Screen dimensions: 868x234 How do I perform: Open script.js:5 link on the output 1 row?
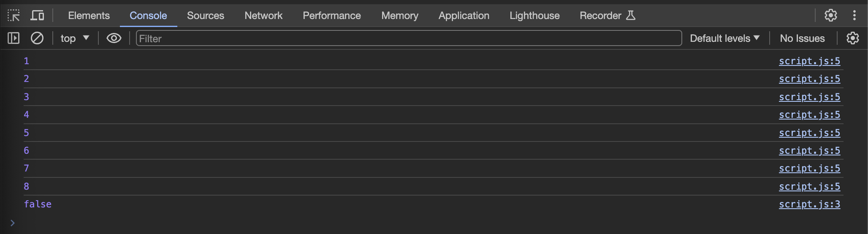809,61
